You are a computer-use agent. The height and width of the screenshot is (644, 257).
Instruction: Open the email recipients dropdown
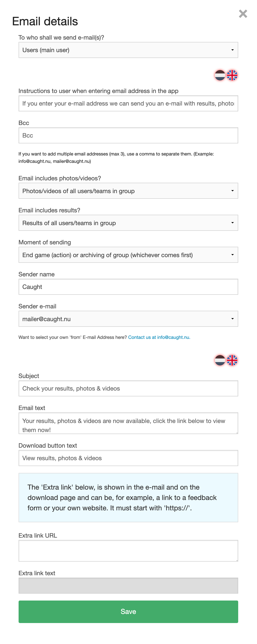[128, 50]
